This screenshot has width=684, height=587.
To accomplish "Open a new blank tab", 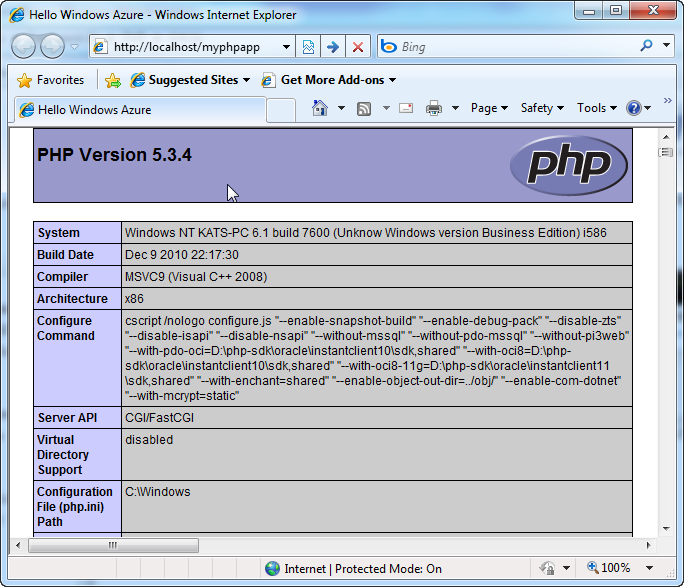I will (x=281, y=110).
